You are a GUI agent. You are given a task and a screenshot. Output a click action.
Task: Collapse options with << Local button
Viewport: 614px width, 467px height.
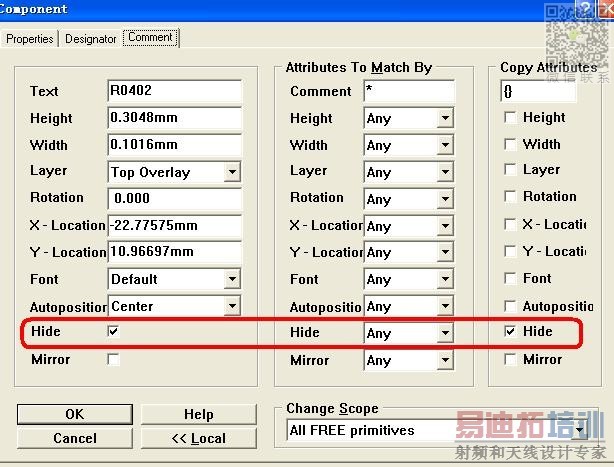pyautogui.click(x=199, y=438)
